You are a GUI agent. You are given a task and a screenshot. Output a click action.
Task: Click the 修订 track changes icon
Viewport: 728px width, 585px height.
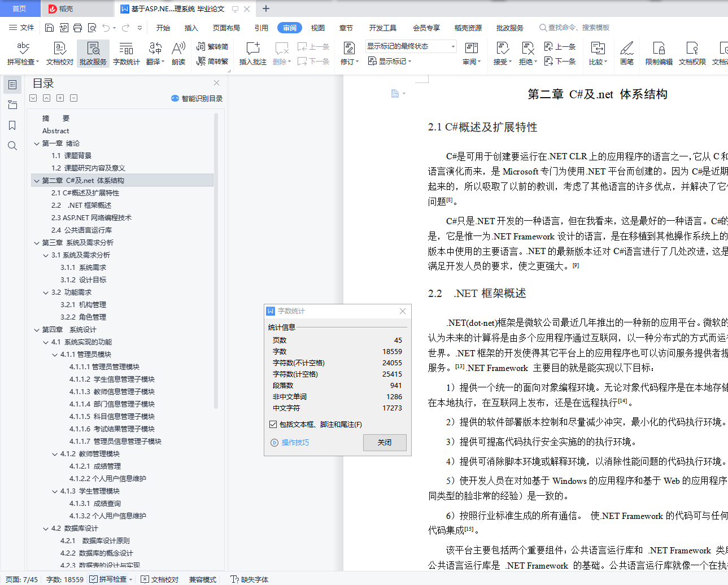pos(349,49)
